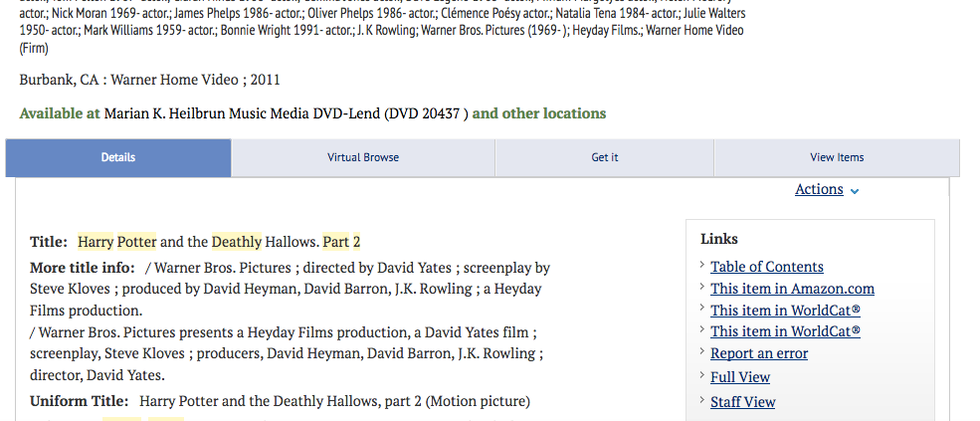Click the 'Available at' status text

coord(60,113)
